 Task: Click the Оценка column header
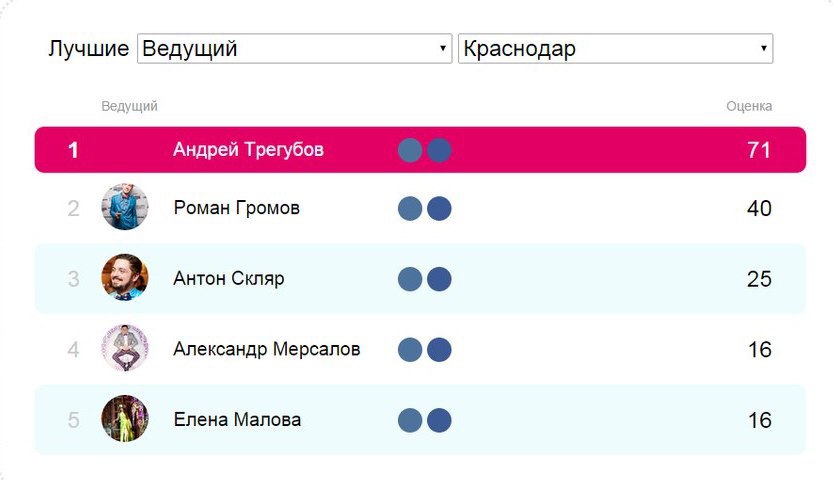749,106
